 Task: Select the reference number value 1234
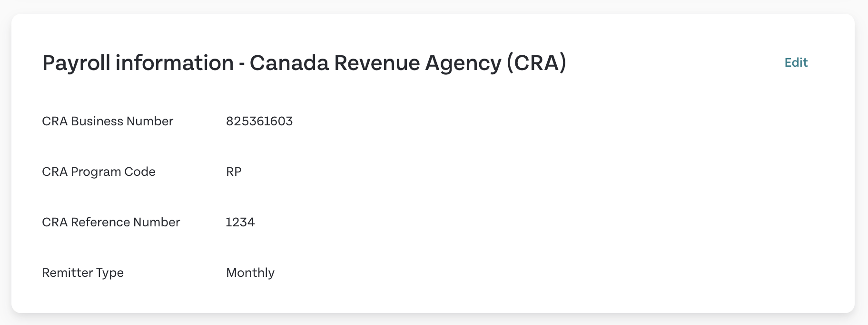coord(240,222)
